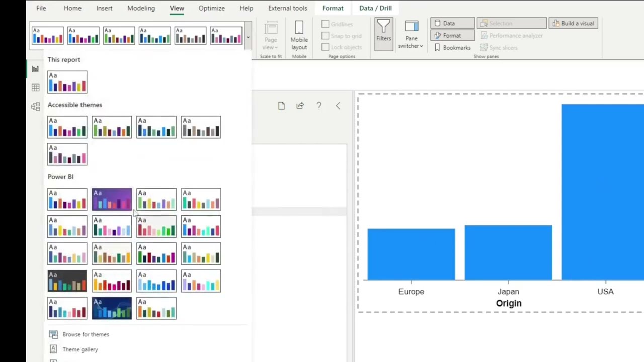Switch to Report view in left sidebar
The image size is (644, 362).
click(x=35, y=69)
